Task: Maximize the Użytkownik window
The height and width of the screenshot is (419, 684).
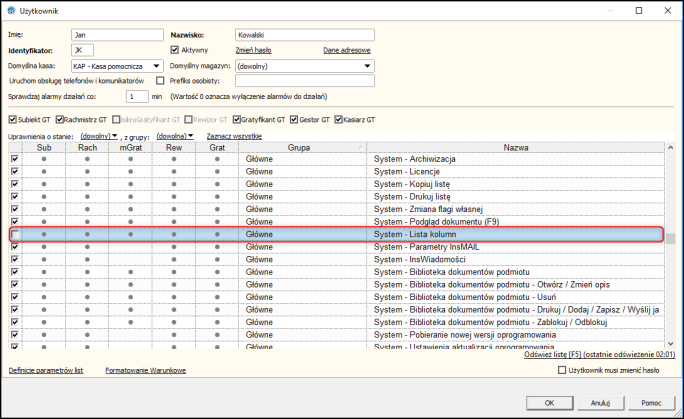Action: (639, 10)
